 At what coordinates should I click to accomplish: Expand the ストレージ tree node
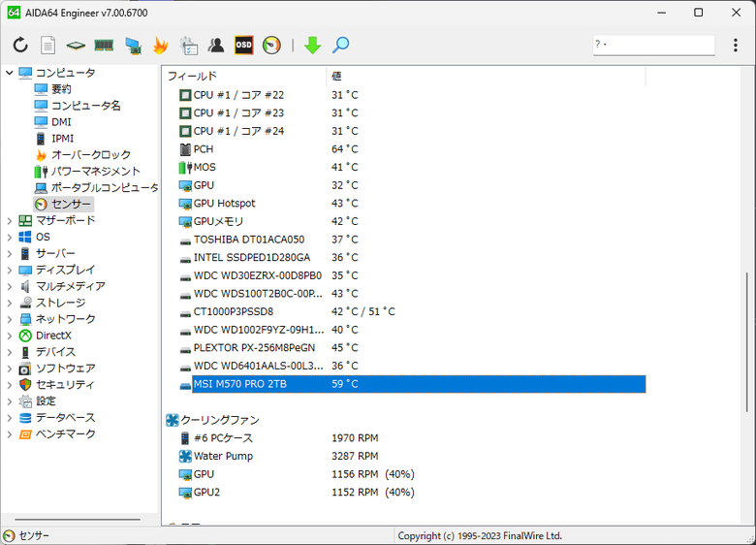coord(9,303)
